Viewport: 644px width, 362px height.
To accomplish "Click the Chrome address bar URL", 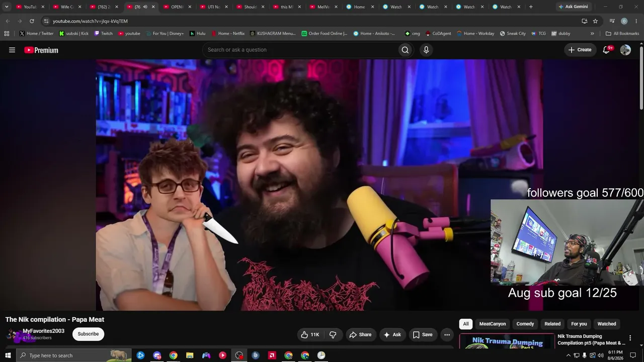I will 90,21.
